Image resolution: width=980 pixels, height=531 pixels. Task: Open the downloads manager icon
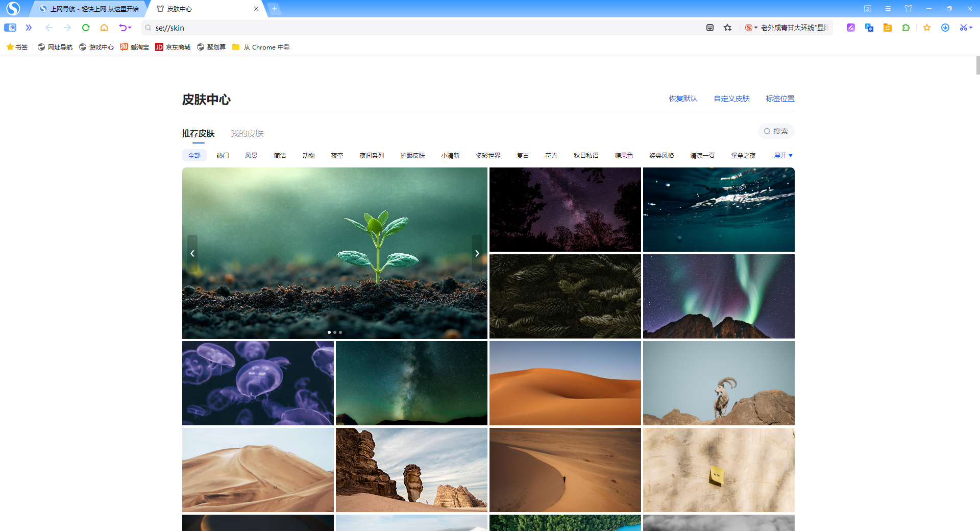click(945, 28)
